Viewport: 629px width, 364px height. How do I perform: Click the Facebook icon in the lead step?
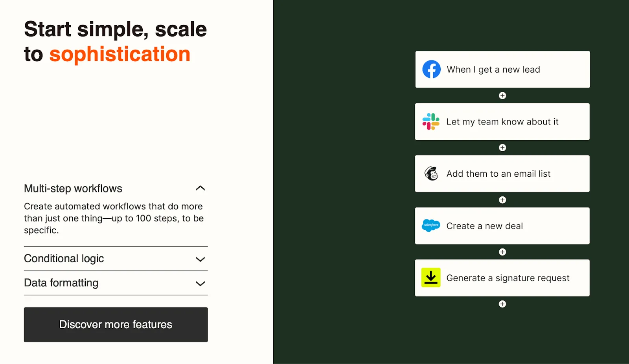point(431,69)
